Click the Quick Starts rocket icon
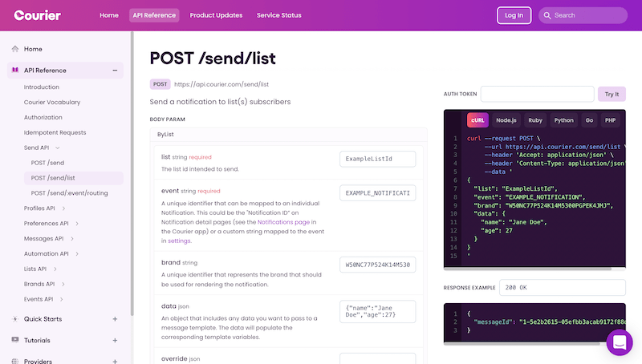 pos(15,319)
